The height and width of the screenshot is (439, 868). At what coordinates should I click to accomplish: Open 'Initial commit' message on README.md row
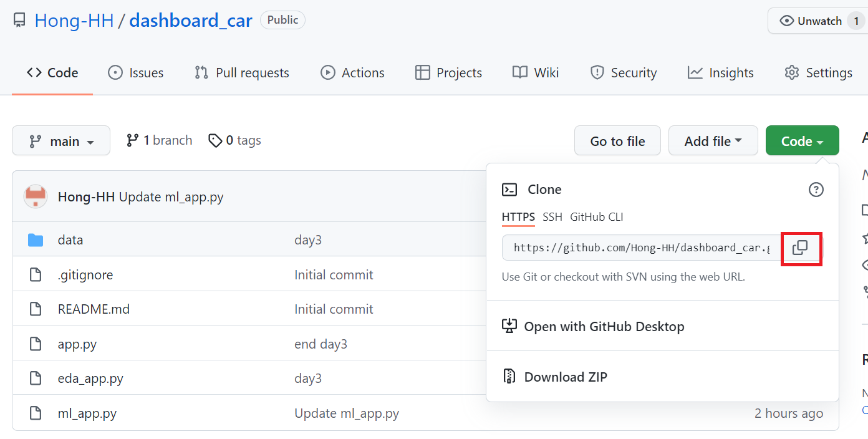point(334,309)
